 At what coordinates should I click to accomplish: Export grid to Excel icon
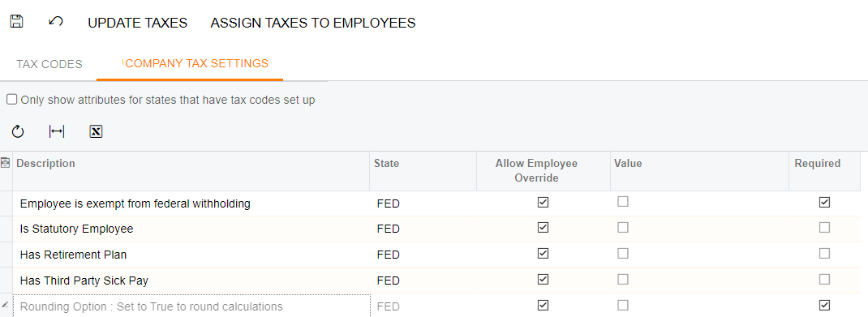point(96,131)
